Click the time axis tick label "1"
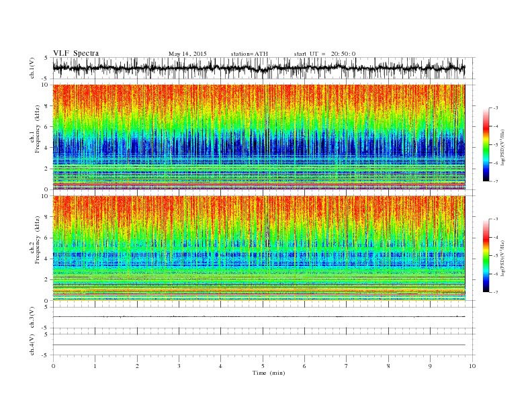Image resolution: width=532 pixels, height=411 pixels. point(95,366)
